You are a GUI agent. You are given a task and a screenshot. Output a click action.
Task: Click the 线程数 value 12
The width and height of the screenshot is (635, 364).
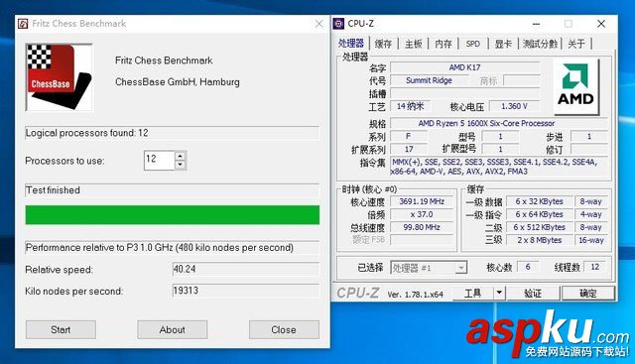595,267
